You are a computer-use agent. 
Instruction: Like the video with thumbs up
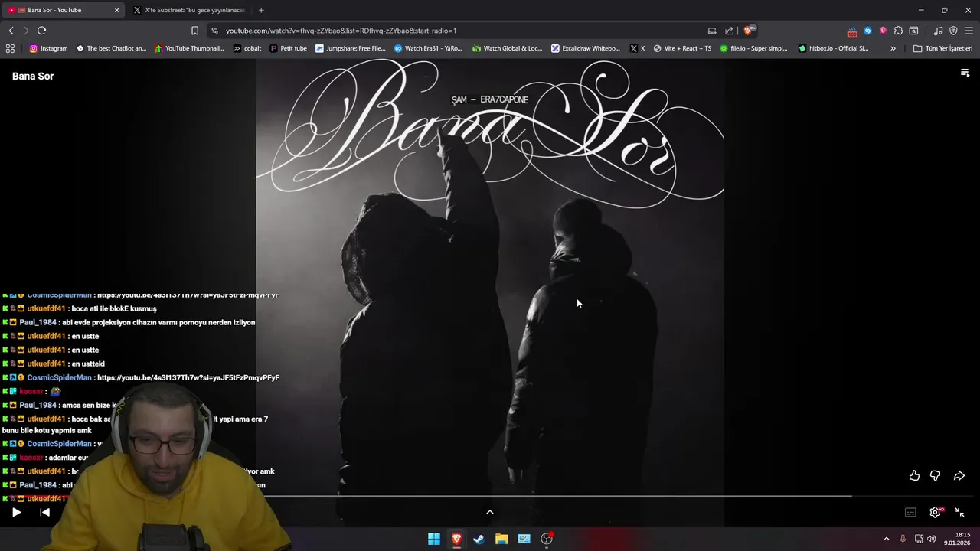pyautogui.click(x=914, y=476)
